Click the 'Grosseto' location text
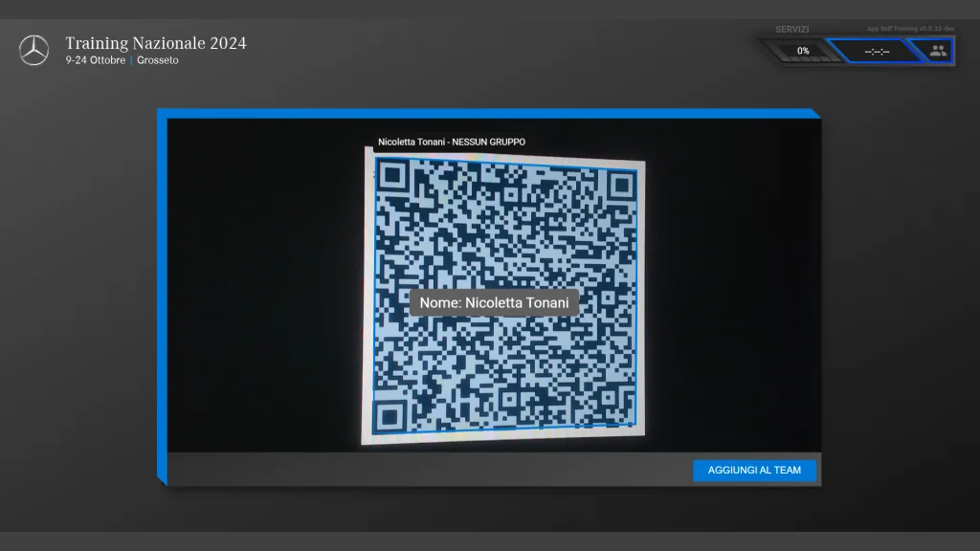 click(158, 60)
